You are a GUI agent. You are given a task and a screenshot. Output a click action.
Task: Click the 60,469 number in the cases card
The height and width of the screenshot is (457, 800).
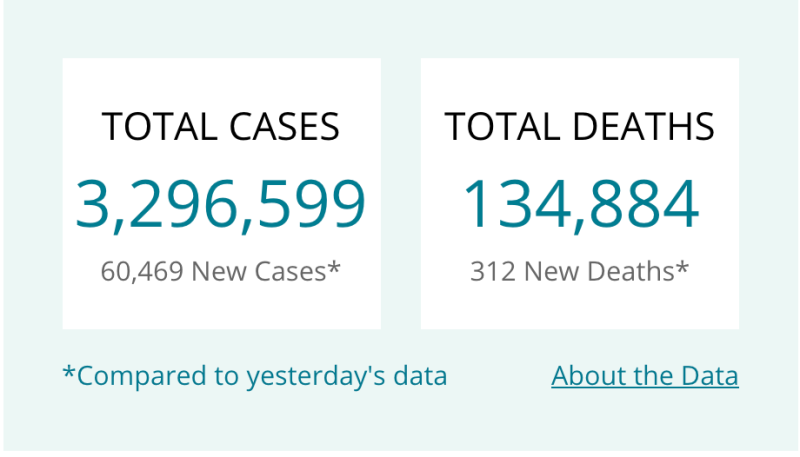pyautogui.click(x=142, y=271)
